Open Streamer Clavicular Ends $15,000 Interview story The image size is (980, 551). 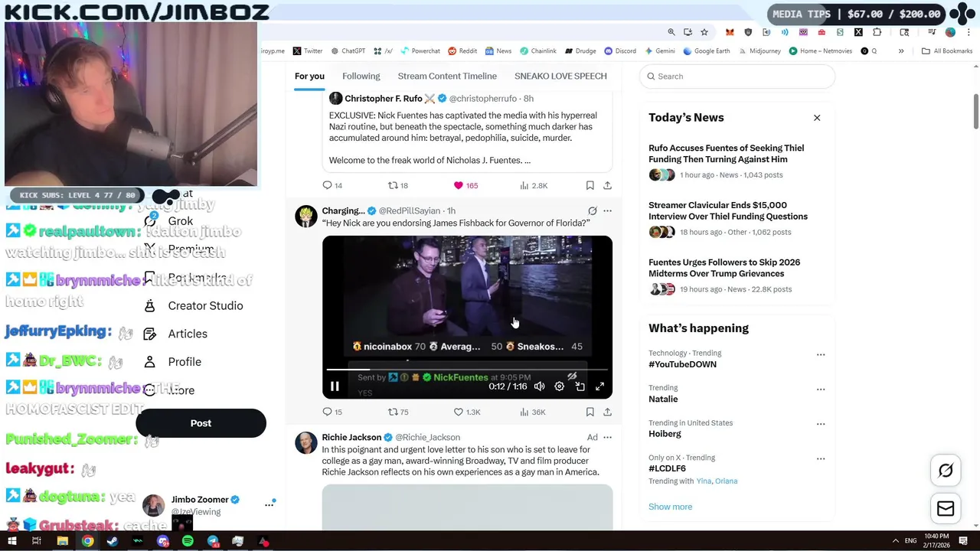728,210
